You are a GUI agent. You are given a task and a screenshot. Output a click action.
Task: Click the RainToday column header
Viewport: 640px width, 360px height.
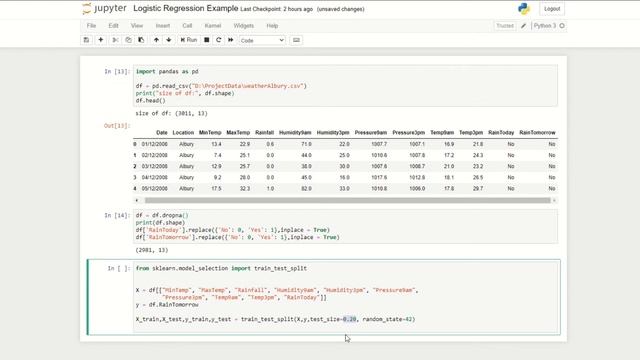point(501,133)
